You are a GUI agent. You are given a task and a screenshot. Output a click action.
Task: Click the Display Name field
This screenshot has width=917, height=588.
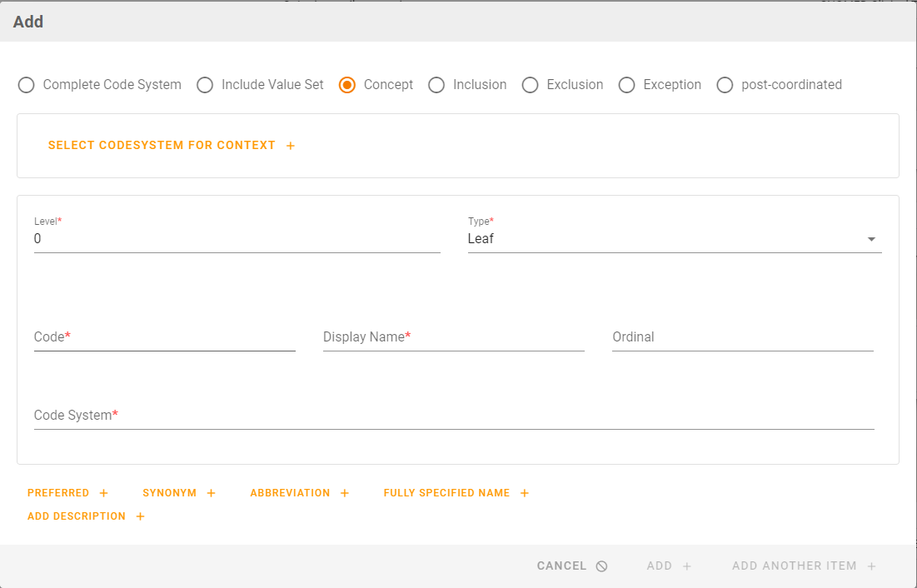tap(453, 337)
